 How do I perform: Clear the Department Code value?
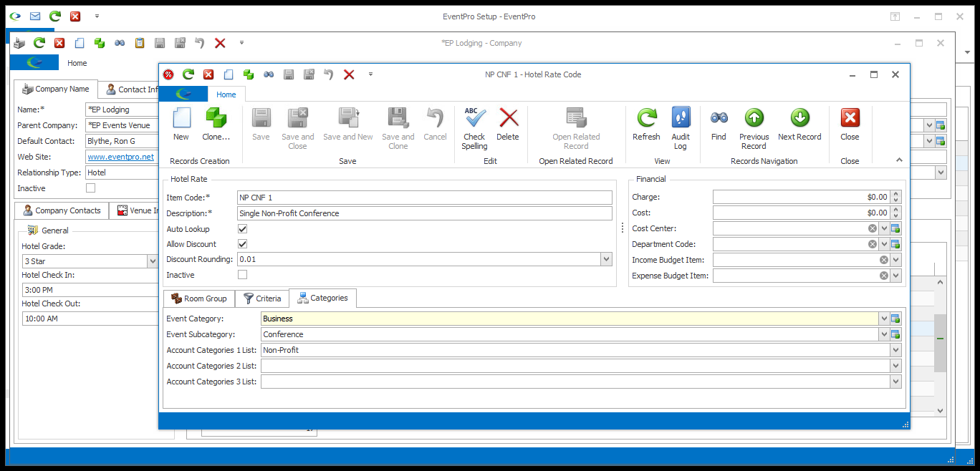point(872,244)
